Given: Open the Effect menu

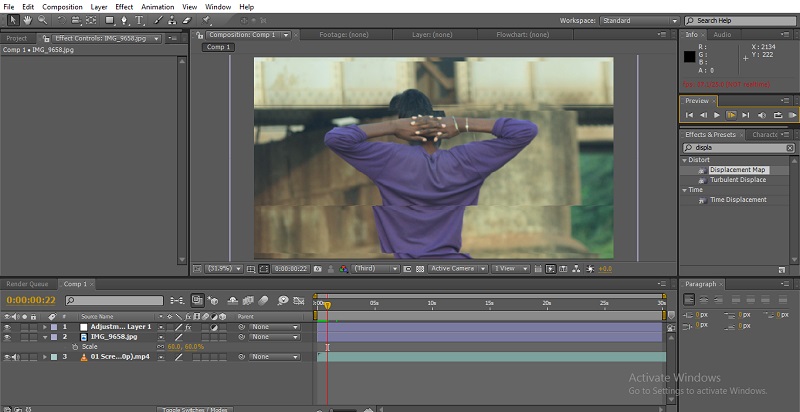Looking at the screenshot, I should pyautogui.click(x=124, y=7).
